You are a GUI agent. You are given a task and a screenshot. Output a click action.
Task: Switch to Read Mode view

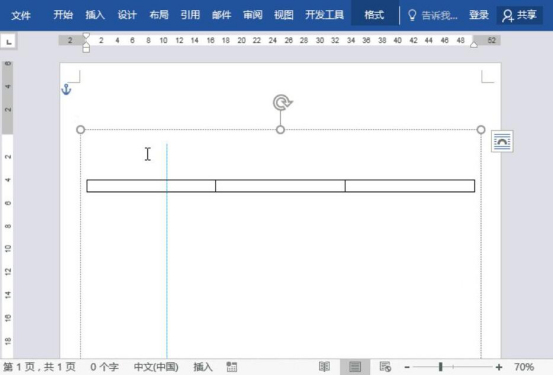(324, 367)
